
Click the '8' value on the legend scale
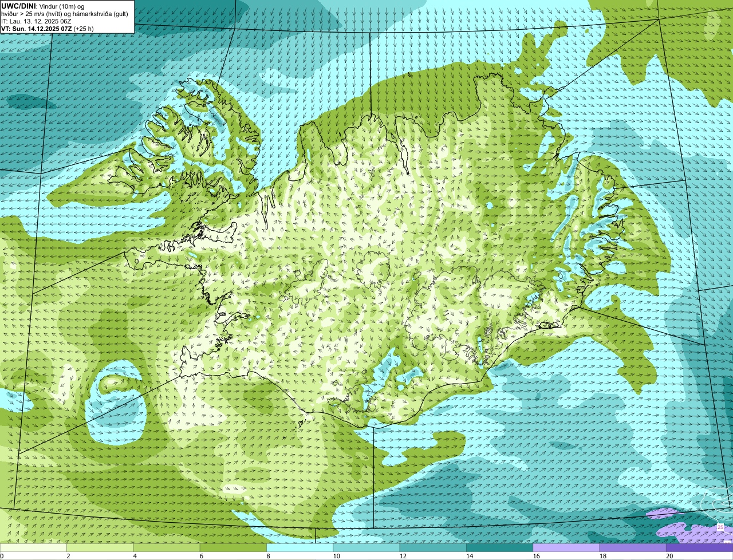[x=268, y=556]
